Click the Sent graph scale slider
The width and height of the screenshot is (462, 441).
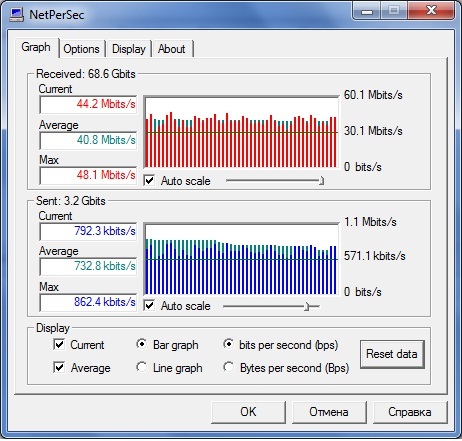tap(271, 306)
